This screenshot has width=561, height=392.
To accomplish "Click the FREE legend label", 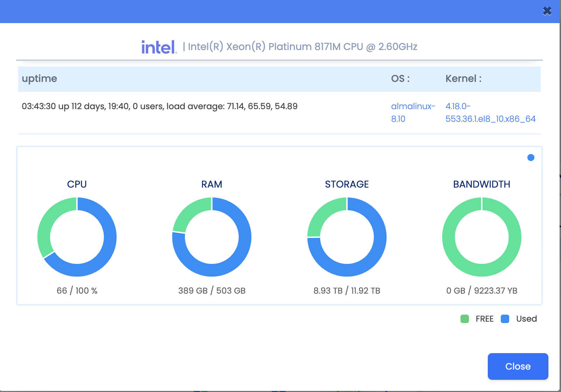I will (484, 319).
